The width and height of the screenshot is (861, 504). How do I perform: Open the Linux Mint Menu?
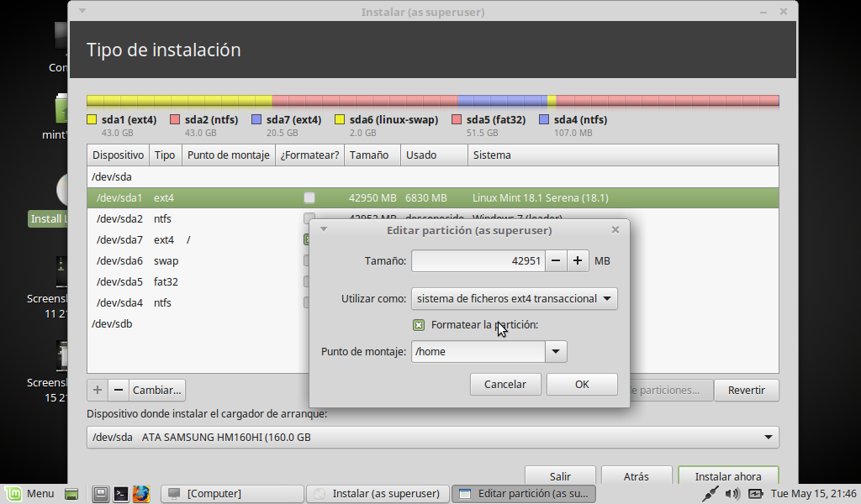pos(30,494)
